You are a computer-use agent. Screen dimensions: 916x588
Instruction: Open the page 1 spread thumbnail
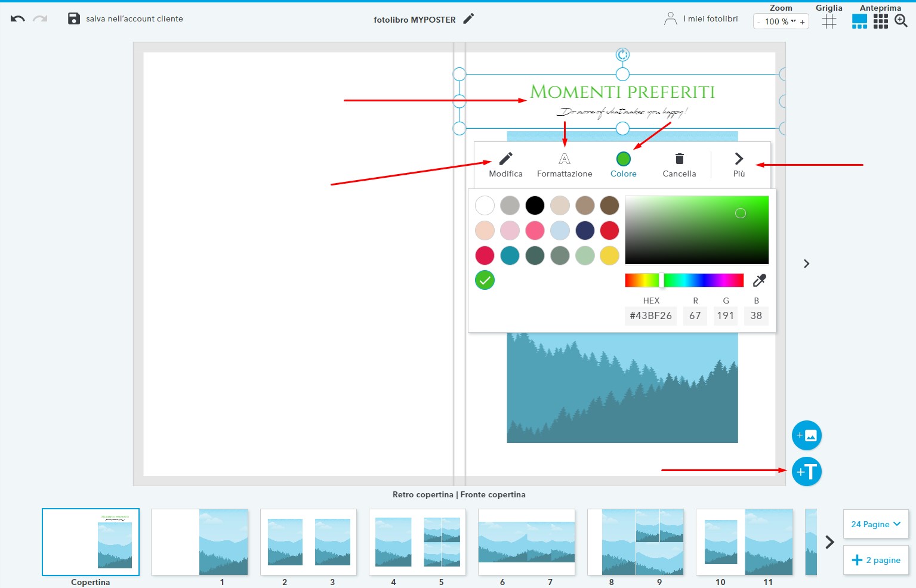tap(200, 542)
